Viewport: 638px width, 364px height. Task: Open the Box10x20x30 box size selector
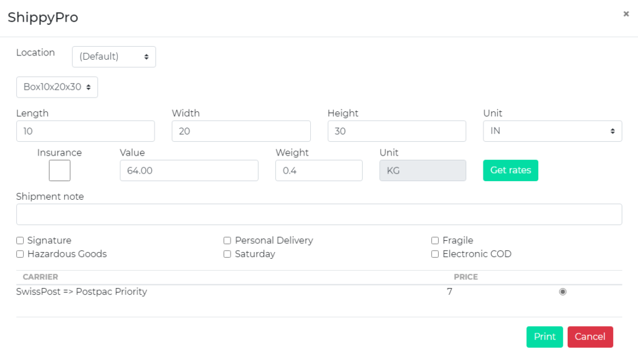[x=57, y=87]
